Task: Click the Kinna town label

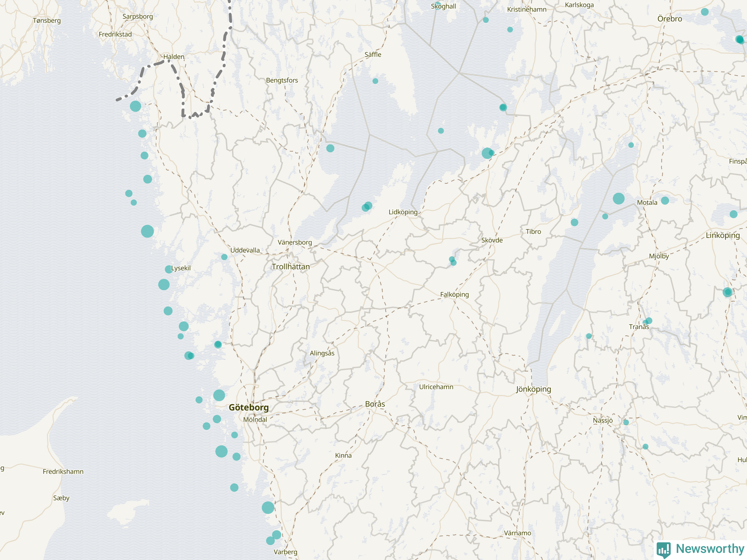Action: (x=343, y=456)
